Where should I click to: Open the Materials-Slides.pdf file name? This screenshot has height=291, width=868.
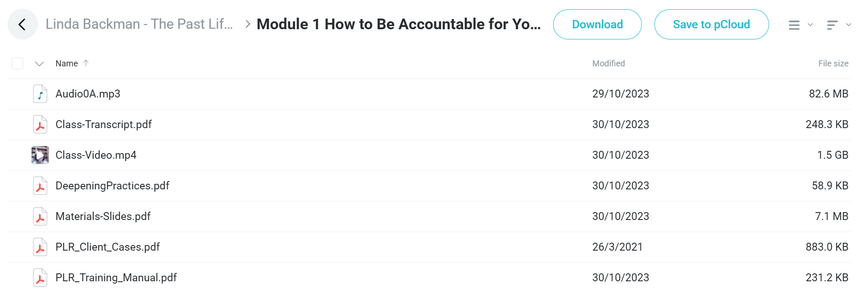[103, 216]
